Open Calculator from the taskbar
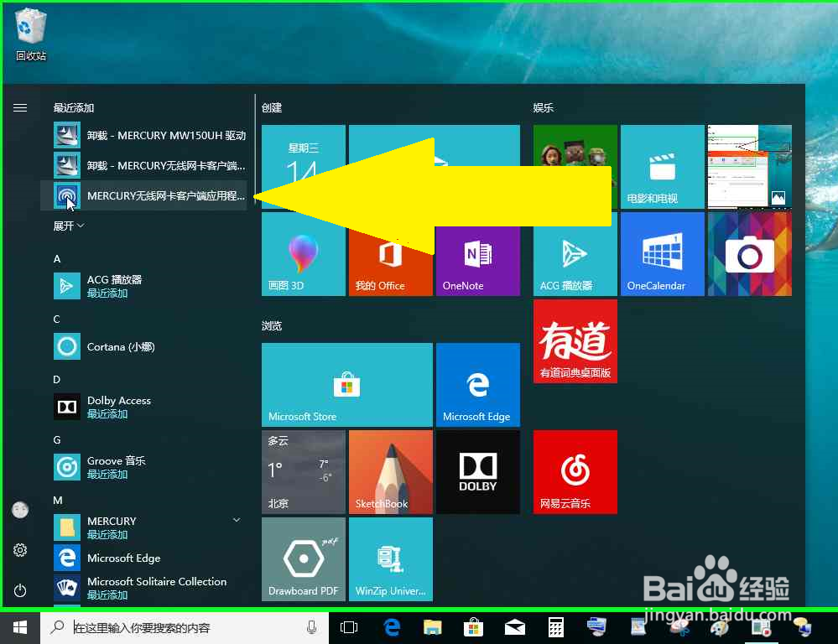The image size is (838, 644). (556, 628)
